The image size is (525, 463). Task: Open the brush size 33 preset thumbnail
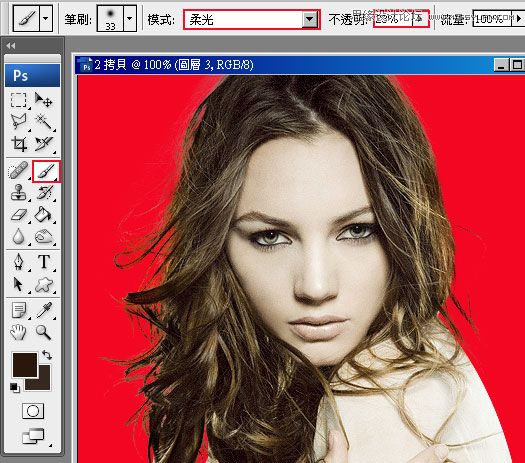(110, 19)
